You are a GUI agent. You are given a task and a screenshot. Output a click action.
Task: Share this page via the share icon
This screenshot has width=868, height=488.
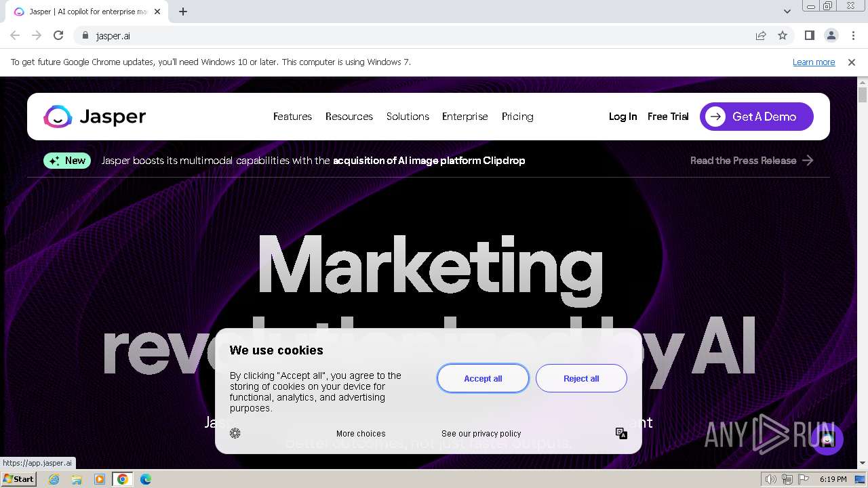(x=761, y=35)
